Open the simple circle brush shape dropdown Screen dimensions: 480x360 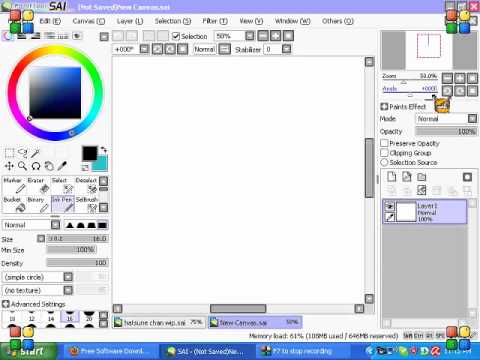pyautogui.click(x=68, y=277)
